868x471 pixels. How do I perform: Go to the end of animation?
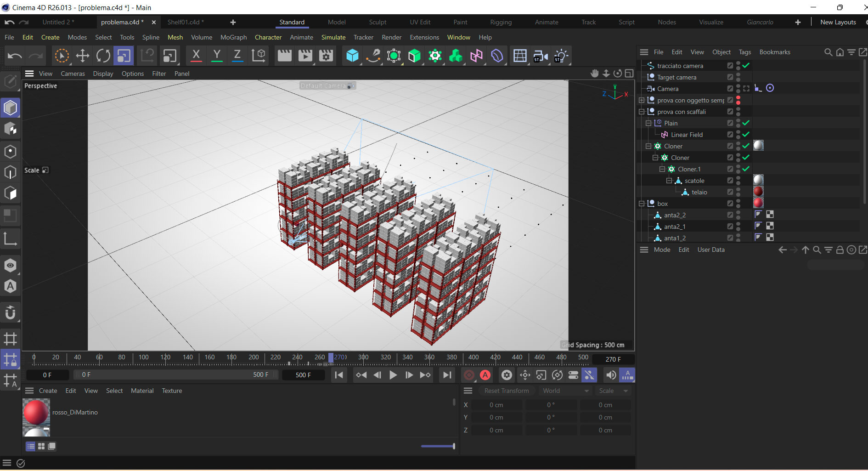coord(447,375)
